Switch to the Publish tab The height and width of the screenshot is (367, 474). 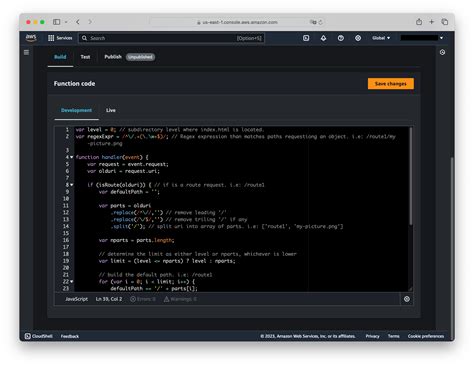click(x=113, y=57)
